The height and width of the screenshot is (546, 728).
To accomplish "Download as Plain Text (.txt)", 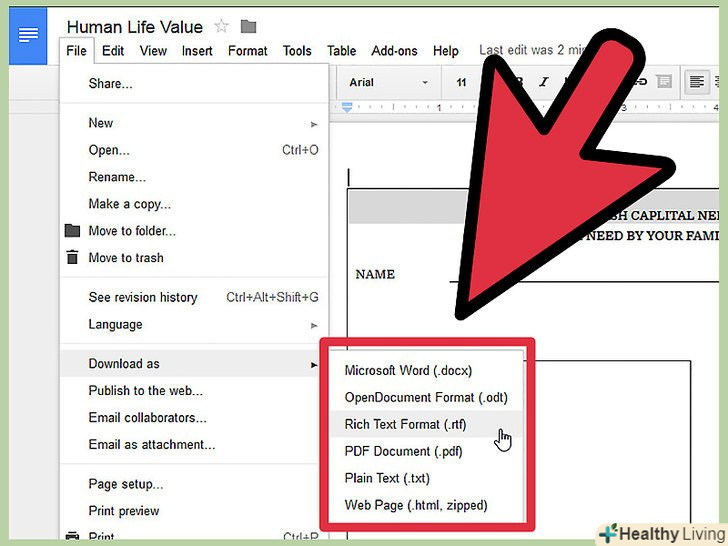I will pyautogui.click(x=426, y=478).
